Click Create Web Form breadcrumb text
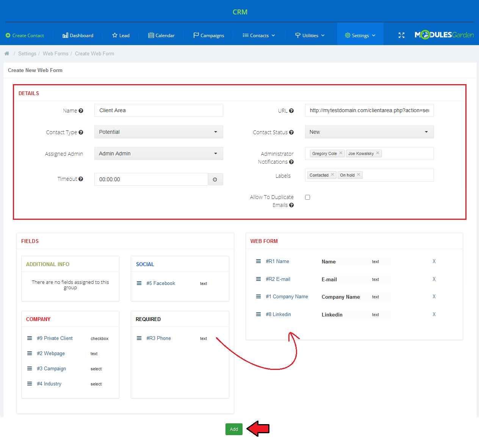The width and height of the screenshot is (479, 448). coord(94,53)
